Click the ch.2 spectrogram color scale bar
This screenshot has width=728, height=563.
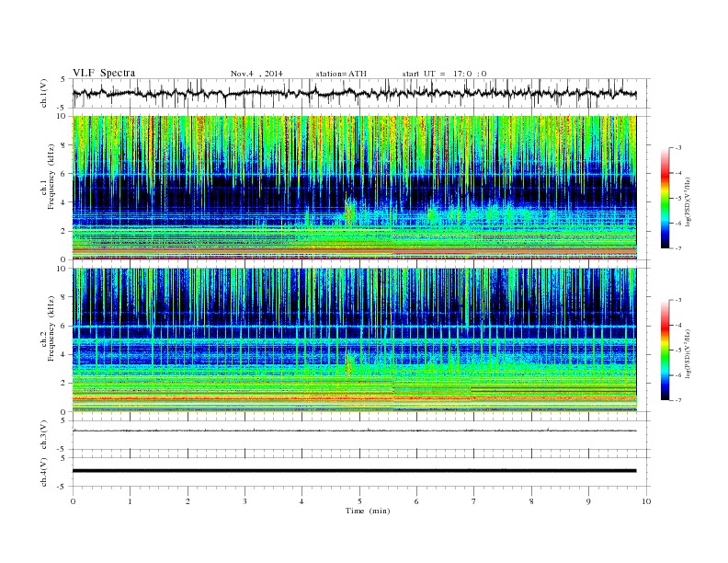tap(665, 350)
